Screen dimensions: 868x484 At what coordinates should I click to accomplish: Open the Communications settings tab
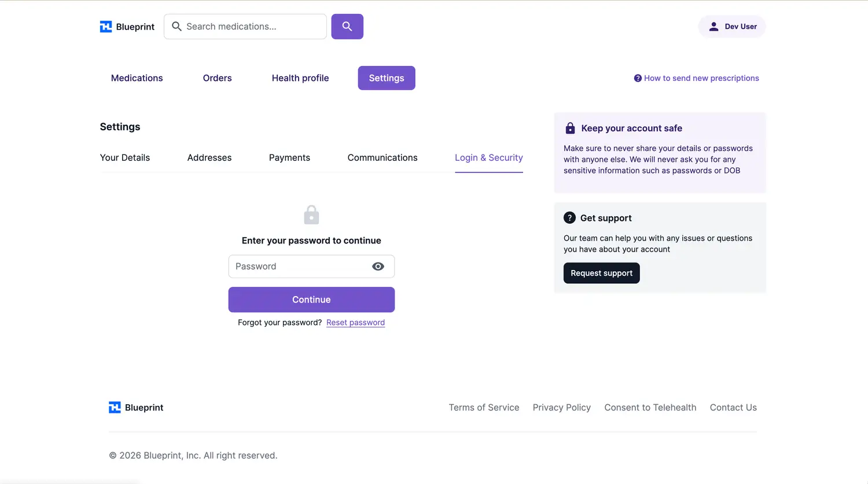(x=382, y=158)
